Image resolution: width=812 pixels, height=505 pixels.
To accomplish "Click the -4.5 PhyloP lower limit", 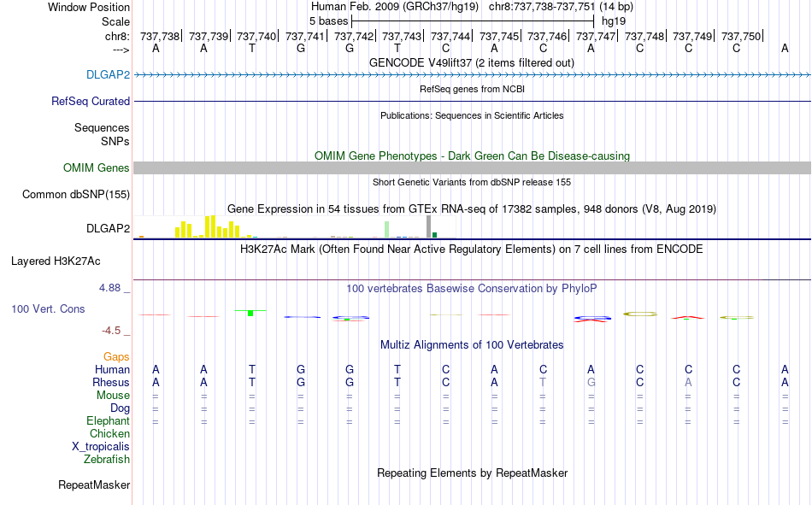I will coord(111,331).
